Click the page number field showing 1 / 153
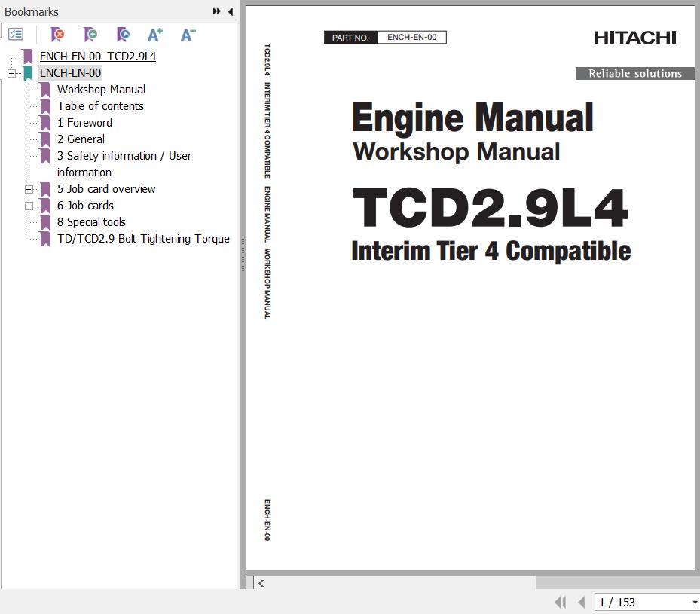This screenshot has width=700, height=614. pyautogui.click(x=643, y=603)
